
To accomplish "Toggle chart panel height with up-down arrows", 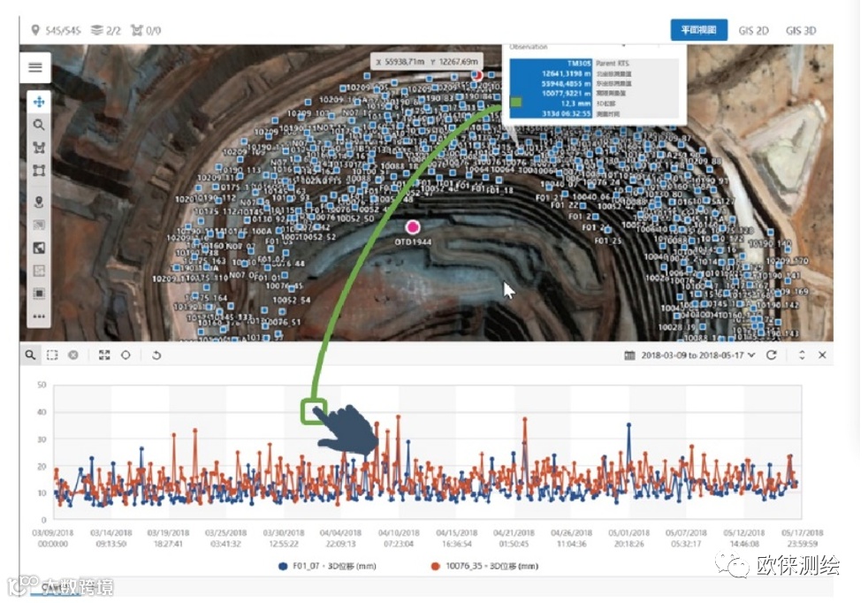I will click(x=802, y=355).
